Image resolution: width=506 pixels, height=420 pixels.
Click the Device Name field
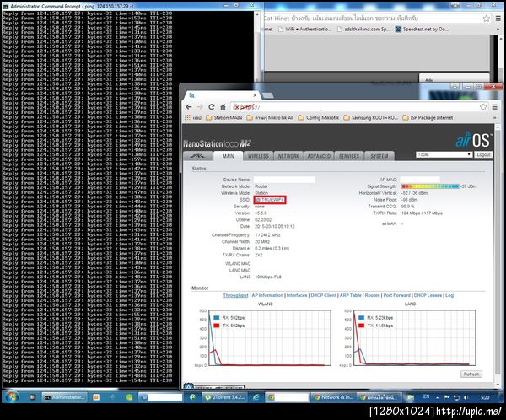pos(285,180)
